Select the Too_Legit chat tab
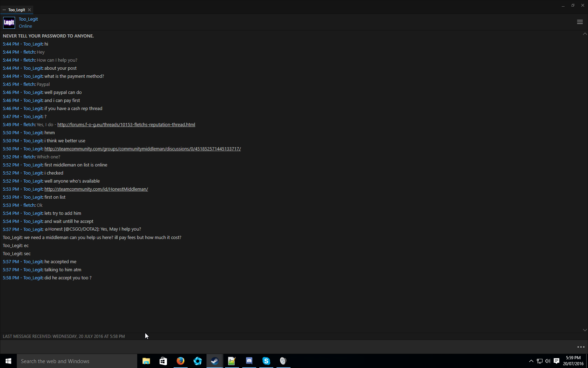 point(16,10)
